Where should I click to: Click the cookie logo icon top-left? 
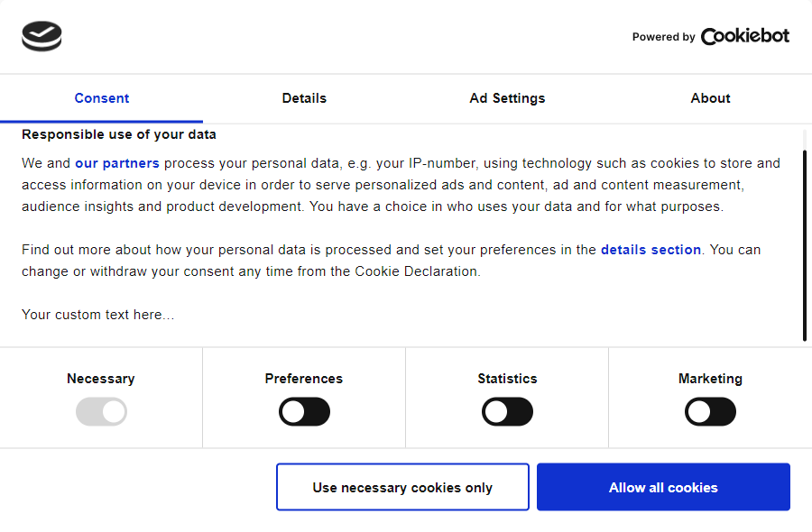coord(42,37)
